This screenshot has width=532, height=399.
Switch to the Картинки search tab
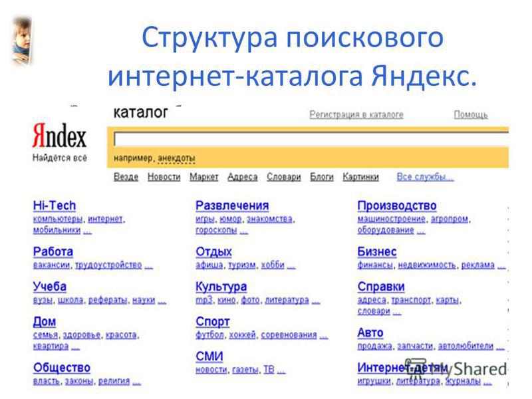[360, 177]
